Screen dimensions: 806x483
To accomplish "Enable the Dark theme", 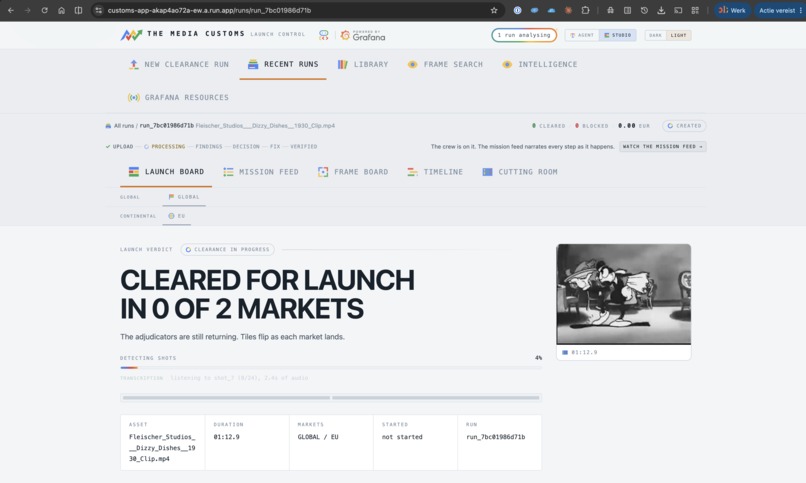I will 655,35.
